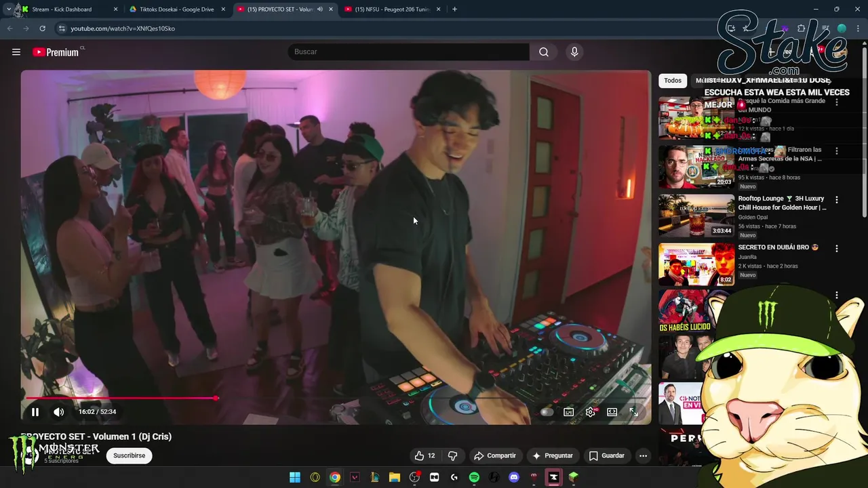Mute the PROYECTO SET tab audio icon
Screen dimensions: 868x488
(319, 9)
